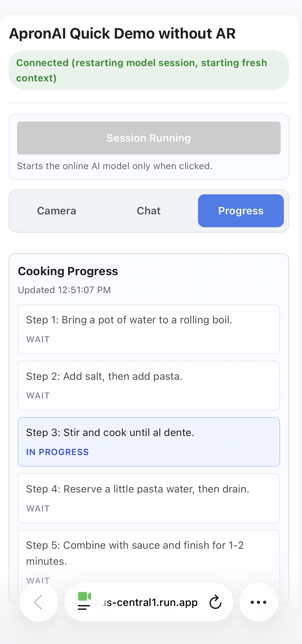This screenshot has width=302, height=644.
Task: Tap the green Connected status banner
Action: pos(149,70)
